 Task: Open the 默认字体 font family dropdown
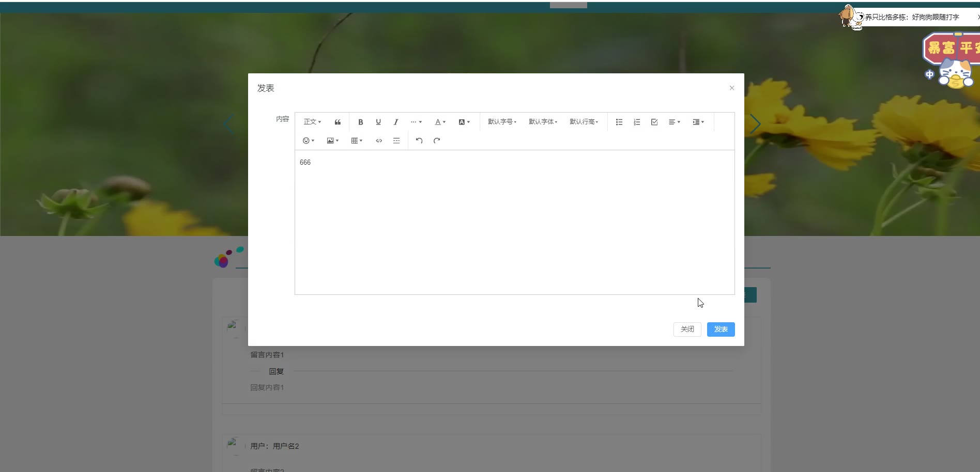tap(543, 122)
